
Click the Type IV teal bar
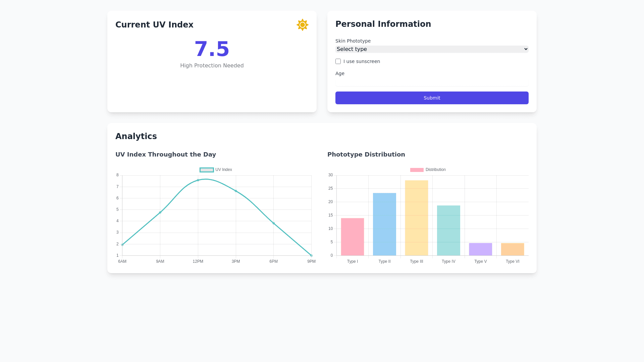point(448,230)
